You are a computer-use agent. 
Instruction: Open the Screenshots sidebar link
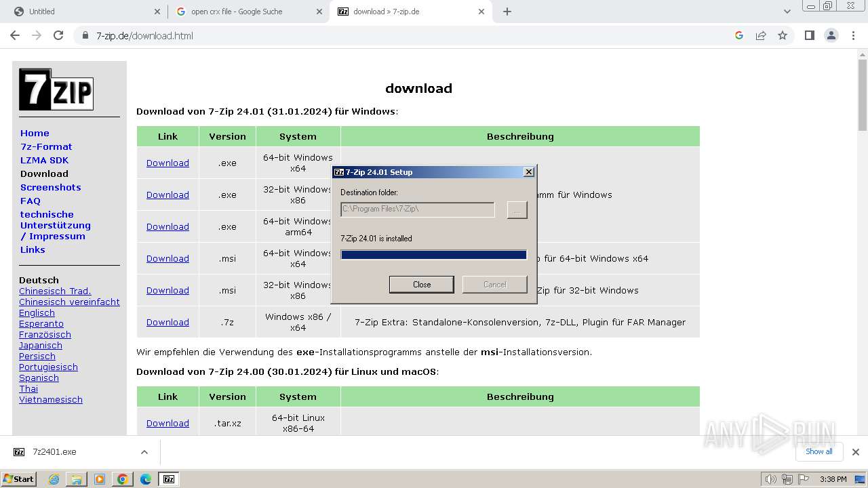coord(50,187)
